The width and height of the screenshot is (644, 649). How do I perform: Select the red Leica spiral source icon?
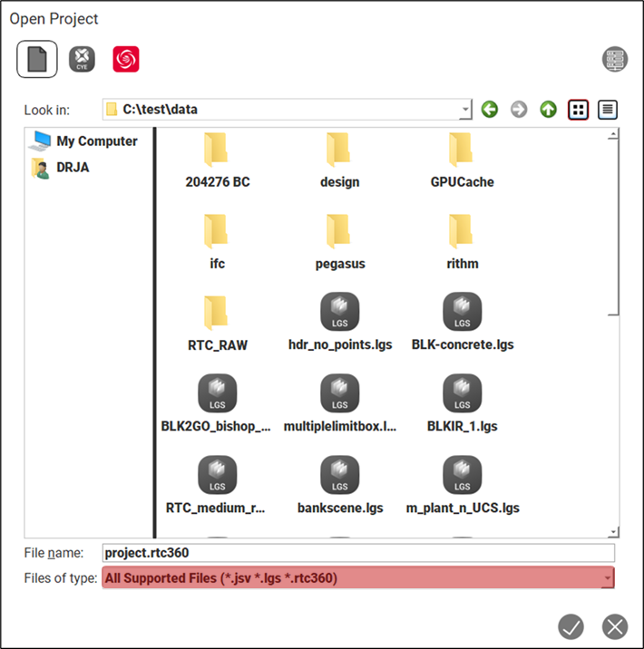click(125, 59)
